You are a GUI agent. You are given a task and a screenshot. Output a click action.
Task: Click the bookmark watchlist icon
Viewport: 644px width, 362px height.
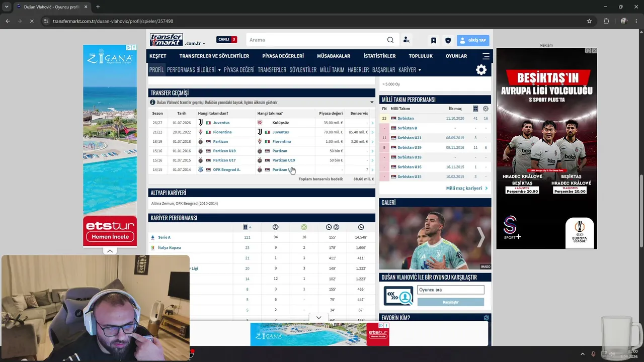tap(433, 40)
